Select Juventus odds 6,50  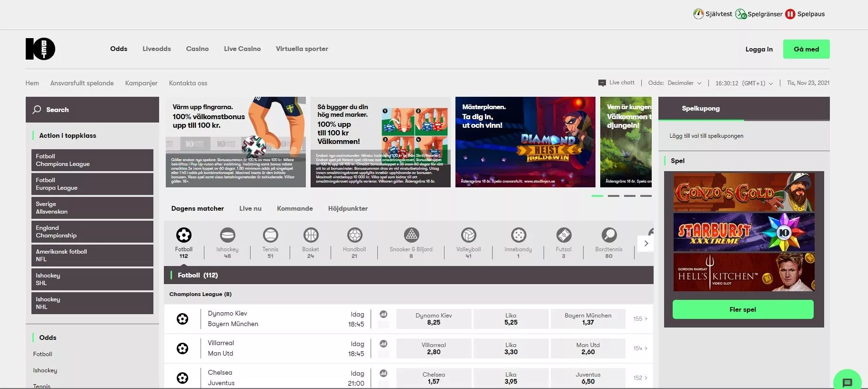pyautogui.click(x=588, y=378)
